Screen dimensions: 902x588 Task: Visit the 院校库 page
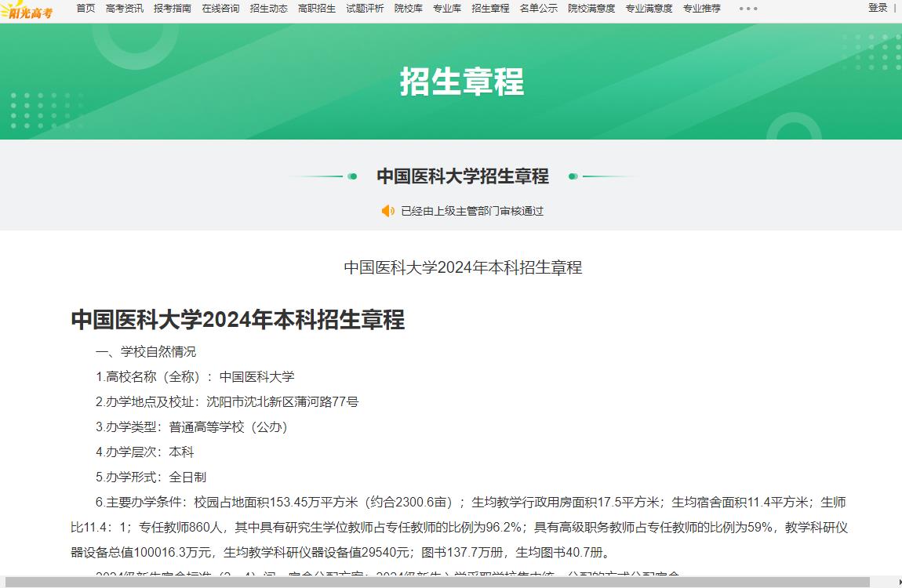tap(408, 9)
